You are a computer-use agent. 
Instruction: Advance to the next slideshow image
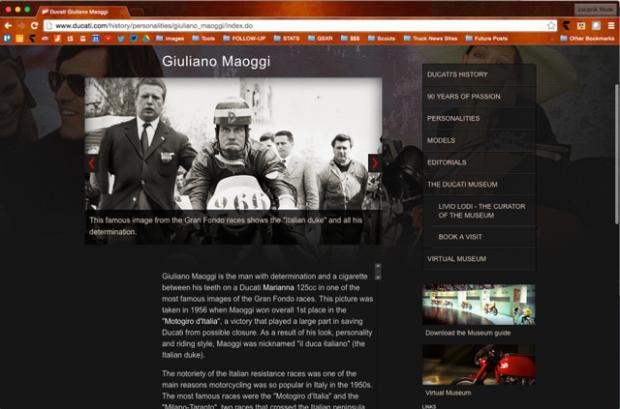(x=374, y=163)
